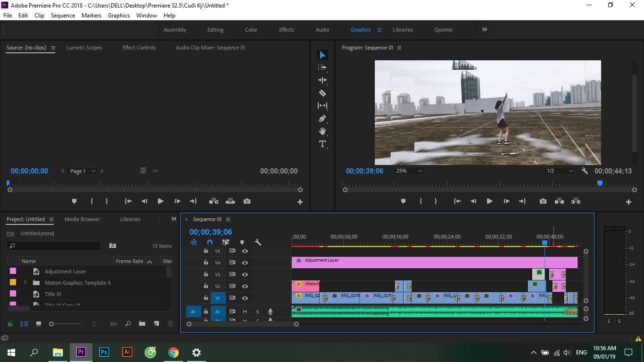Image resolution: width=644 pixels, height=362 pixels.
Task: Adjust Project panel thumbnail zoom slider
Action: click(x=51, y=324)
